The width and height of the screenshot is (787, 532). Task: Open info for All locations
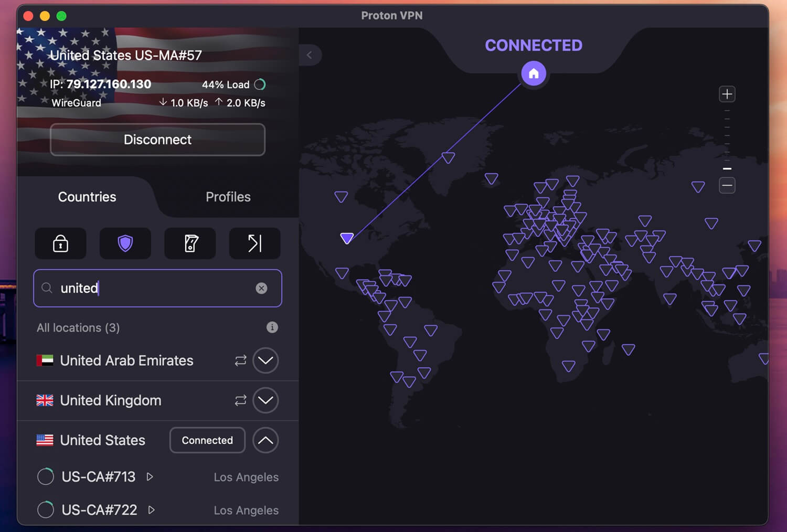(272, 327)
